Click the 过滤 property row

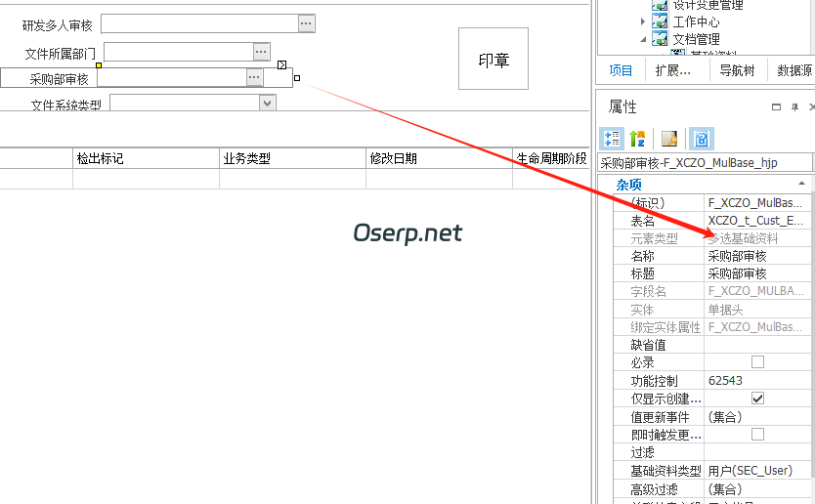pos(712,452)
